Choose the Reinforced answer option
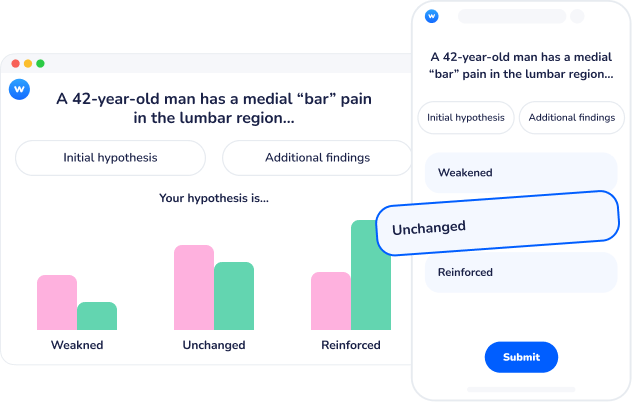Image resolution: width=632 pixels, height=402 pixels. 520,272
